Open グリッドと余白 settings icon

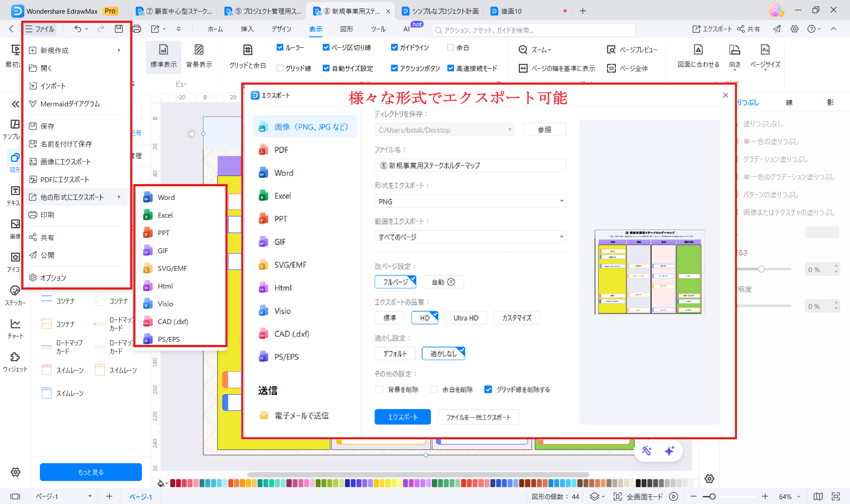click(248, 49)
